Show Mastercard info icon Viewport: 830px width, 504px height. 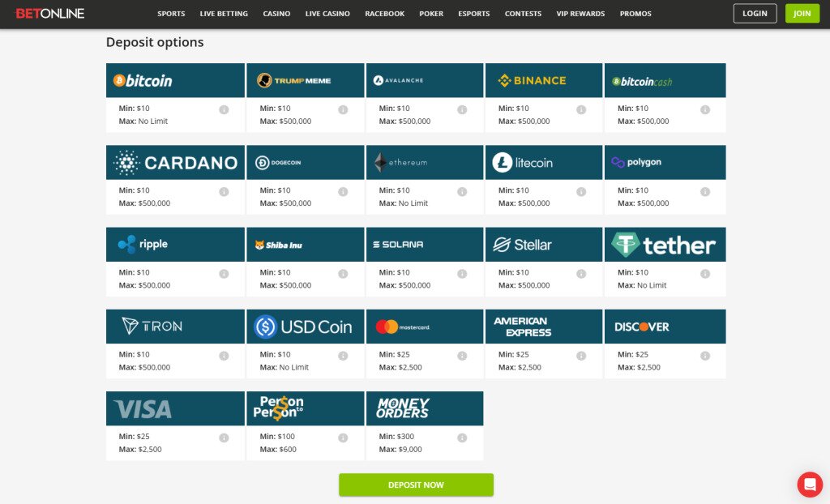[x=462, y=356]
